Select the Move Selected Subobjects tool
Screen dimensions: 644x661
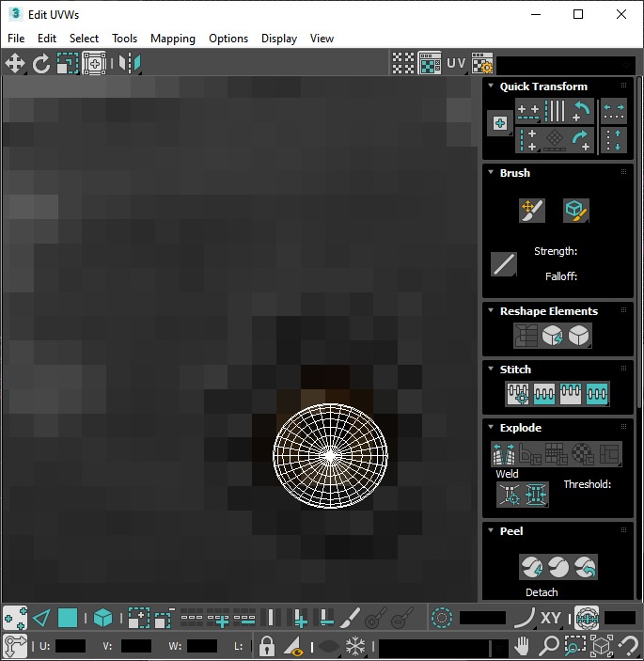[15, 64]
